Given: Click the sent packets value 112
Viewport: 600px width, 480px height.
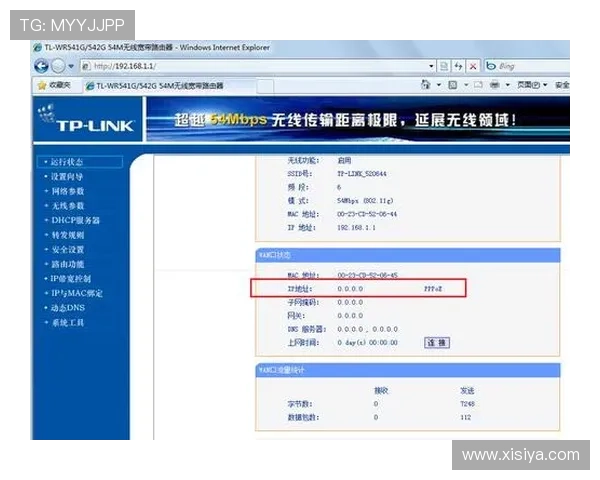Looking at the screenshot, I should [x=465, y=417].
